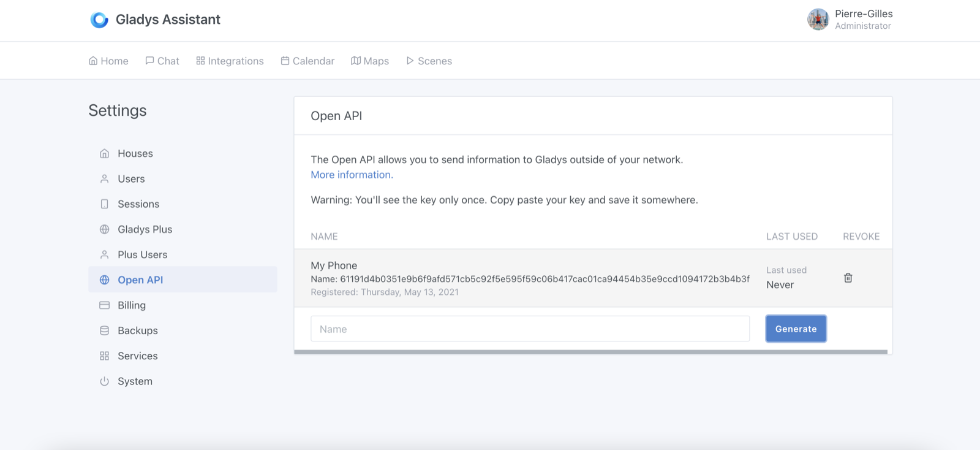980x450 pixels.
Task: Click the Houses sidebar icon
Action: coord(105,153)
